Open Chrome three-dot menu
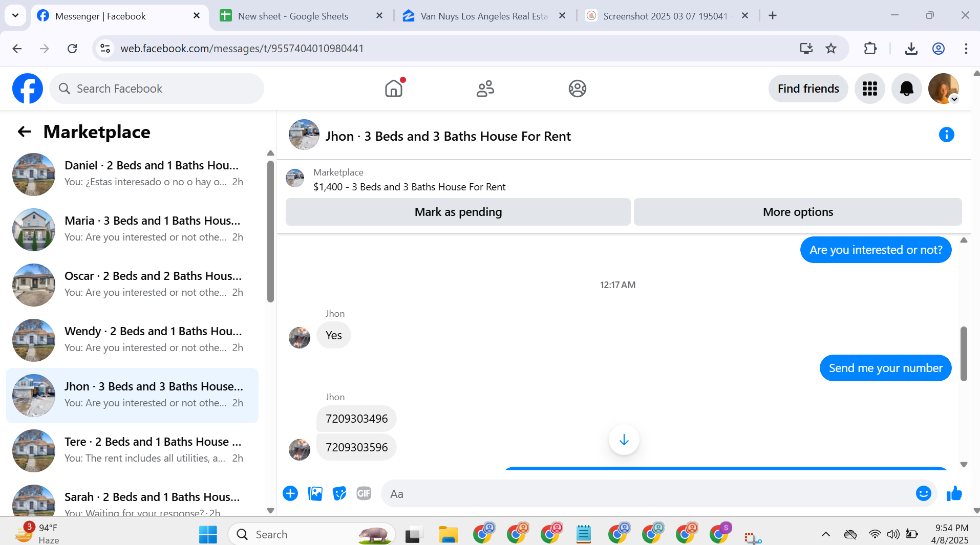The height and width of the screenshot is (545, 980). point(966,49)
